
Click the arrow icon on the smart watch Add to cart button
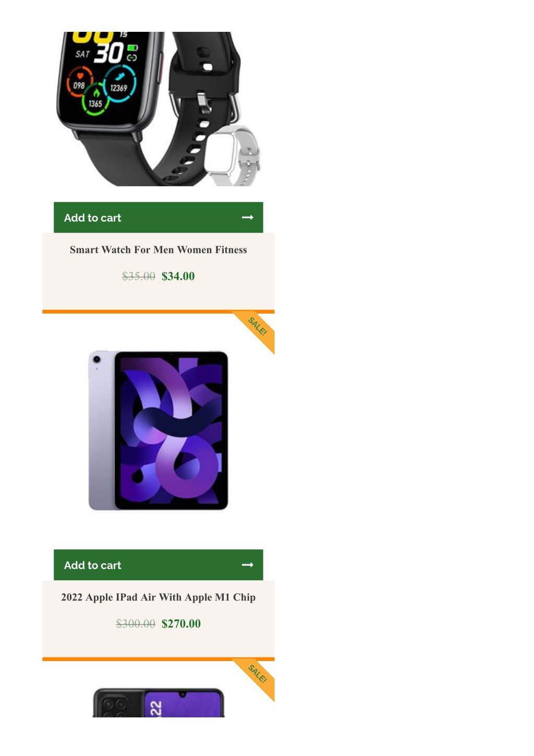tap(248, 218)
